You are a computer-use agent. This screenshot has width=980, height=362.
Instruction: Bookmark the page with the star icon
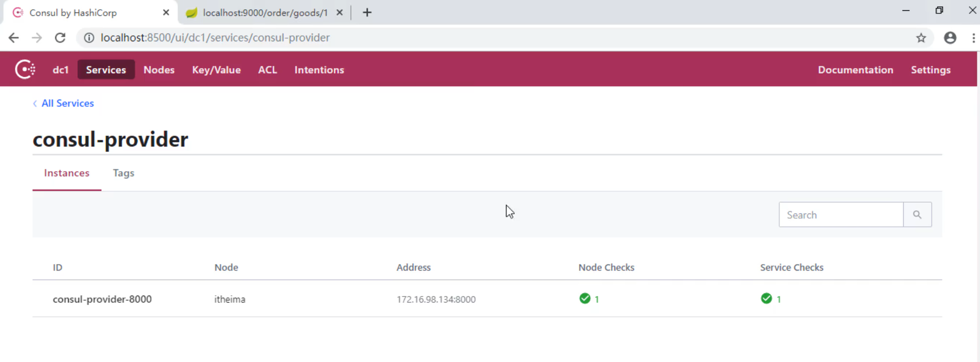pyautogui.click(x=921, y=38)
